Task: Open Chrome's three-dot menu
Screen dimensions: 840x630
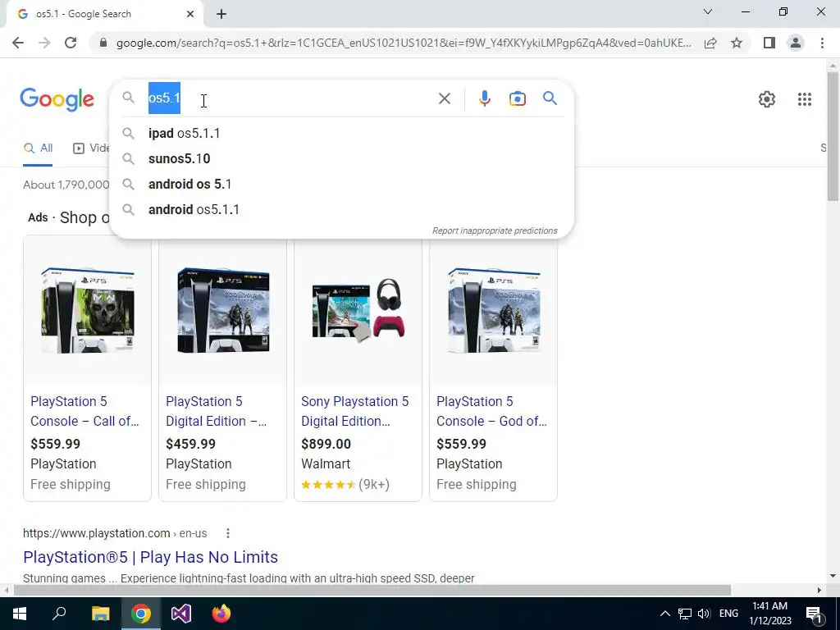Action: click(x=822, y=43)
